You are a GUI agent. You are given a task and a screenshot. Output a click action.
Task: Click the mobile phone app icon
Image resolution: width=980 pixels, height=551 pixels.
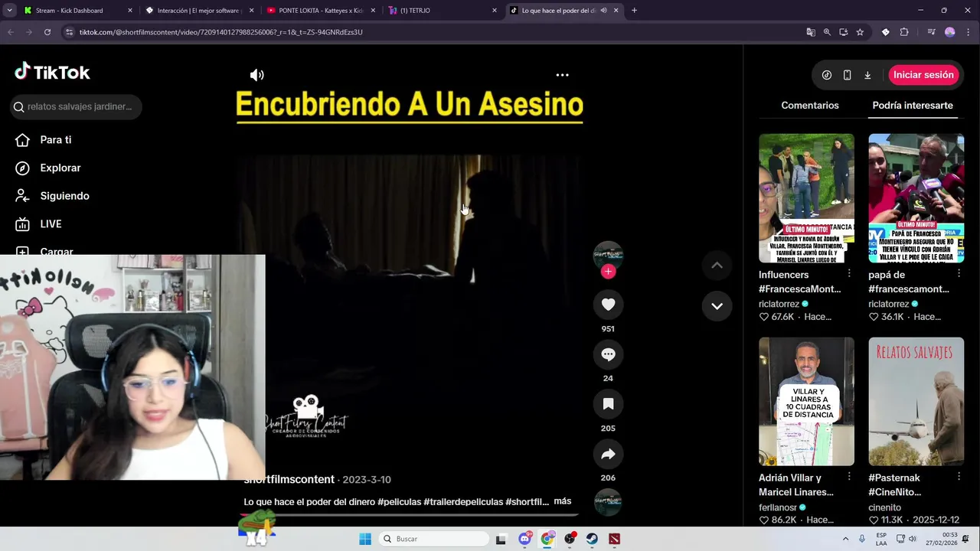[x=847, y=75]
